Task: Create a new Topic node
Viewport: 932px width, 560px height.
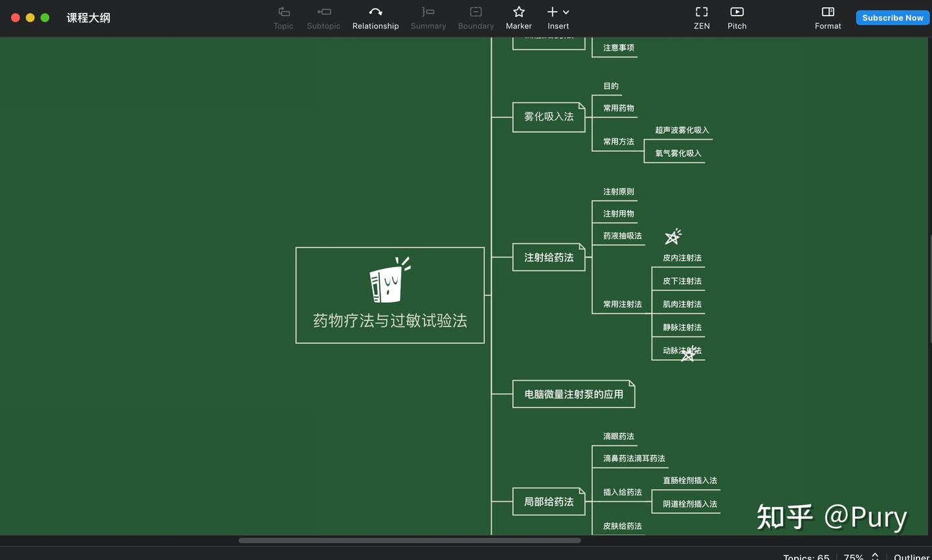Action: 283,17
